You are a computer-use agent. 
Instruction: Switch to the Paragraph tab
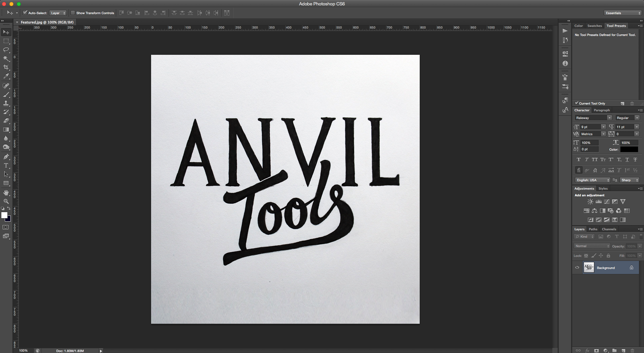tap(601, 110)
